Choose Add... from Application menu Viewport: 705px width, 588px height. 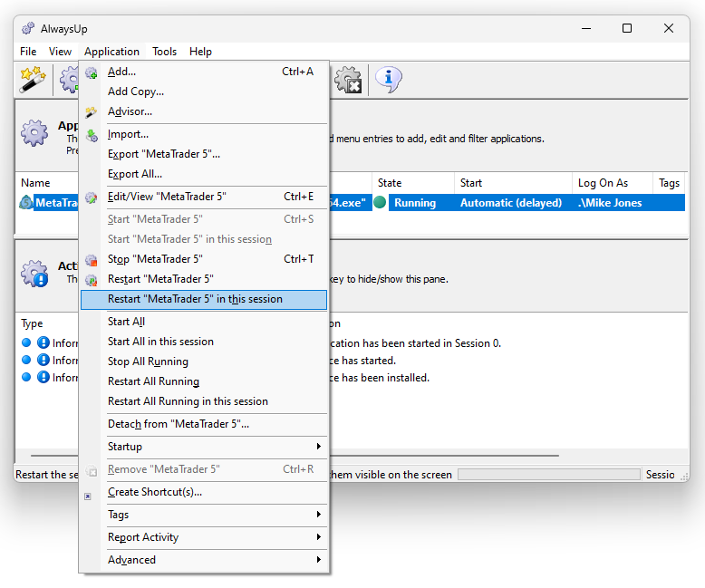coord(204,72)
